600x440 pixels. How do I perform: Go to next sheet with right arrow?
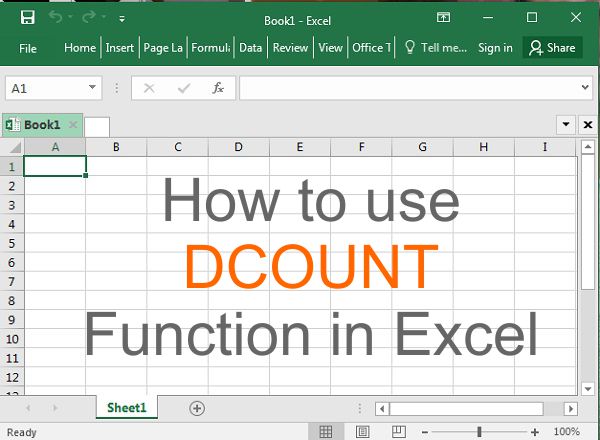click(55, 408)
